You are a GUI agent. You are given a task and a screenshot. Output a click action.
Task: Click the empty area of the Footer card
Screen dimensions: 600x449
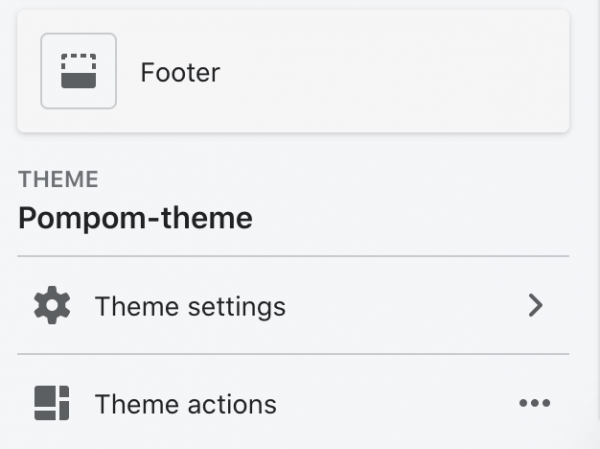(x=394, y=71)
